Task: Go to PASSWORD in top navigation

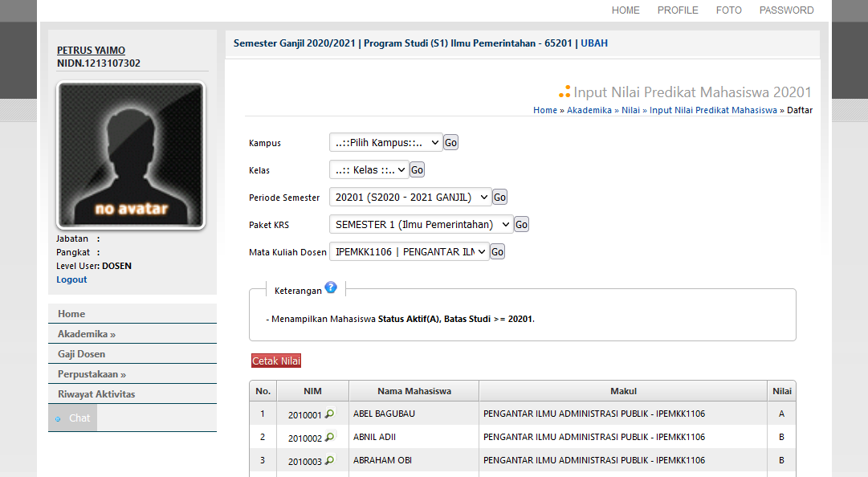Action: [786, 10]
